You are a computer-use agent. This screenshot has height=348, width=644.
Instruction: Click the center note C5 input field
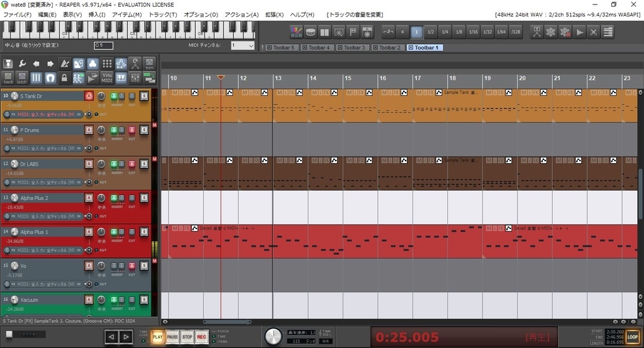[x=104, y=45]
